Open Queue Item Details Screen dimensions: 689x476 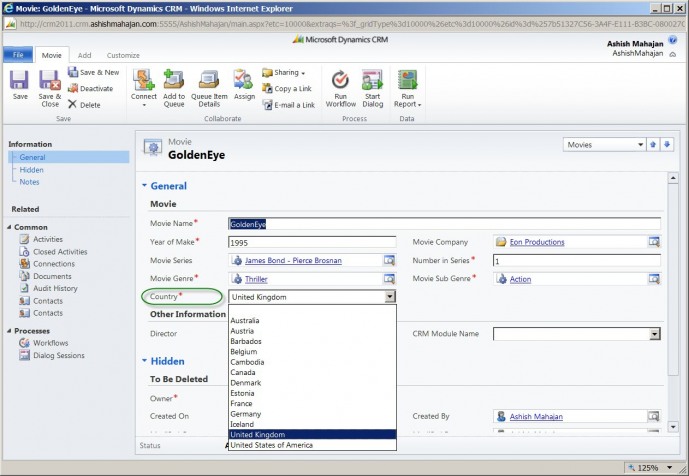209,88
